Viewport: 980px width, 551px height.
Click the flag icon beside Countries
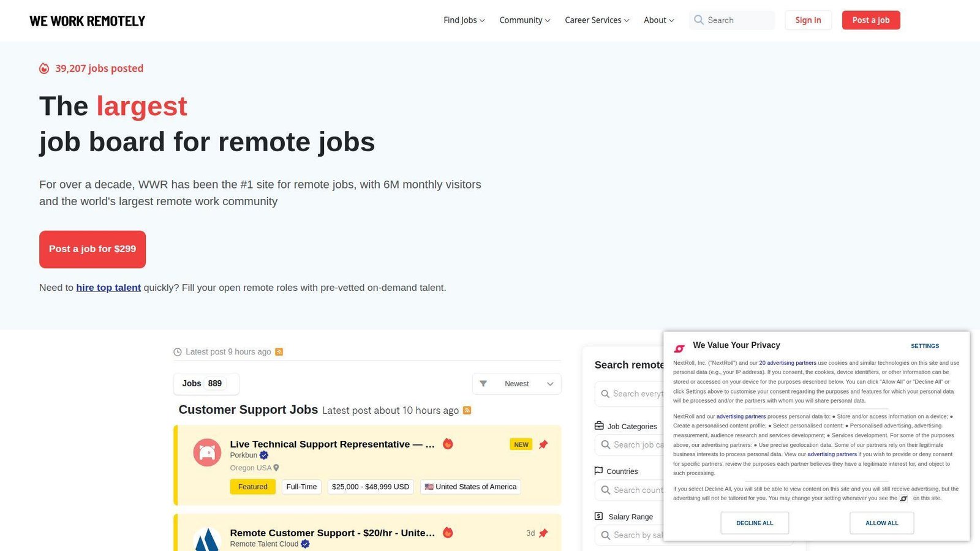pyautogui.click(x=598, y=471)
